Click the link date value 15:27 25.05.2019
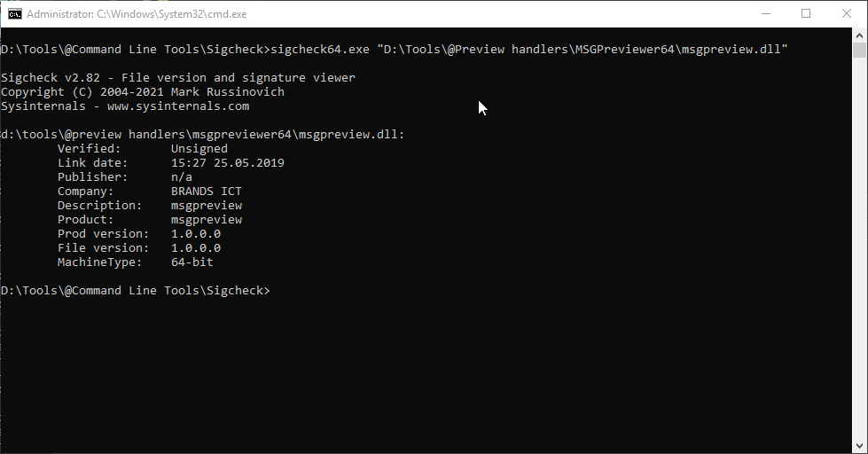 click(228, 163)
